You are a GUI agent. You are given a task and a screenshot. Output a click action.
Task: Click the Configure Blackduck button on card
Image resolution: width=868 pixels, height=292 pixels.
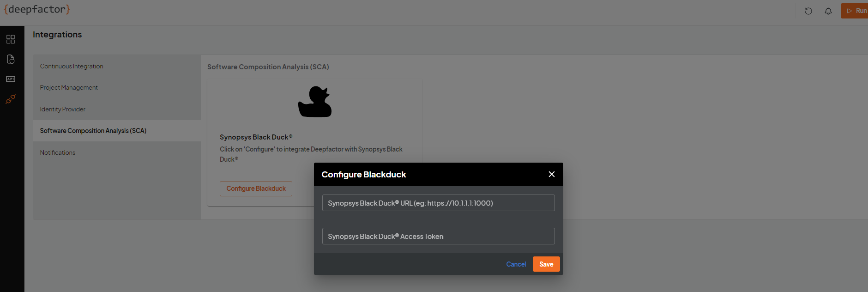pyautogui.click(x=256, y=189)
